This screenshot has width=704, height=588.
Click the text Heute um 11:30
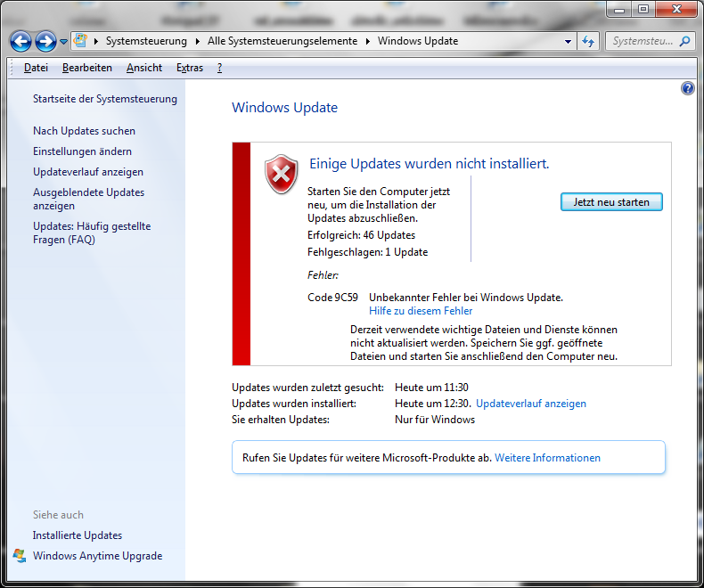tap(431, 388)
